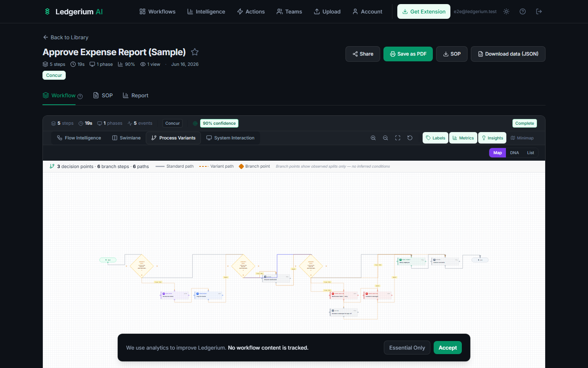The image size is (588, 368).
Task: Click the Share button
Action: point(363,54)
